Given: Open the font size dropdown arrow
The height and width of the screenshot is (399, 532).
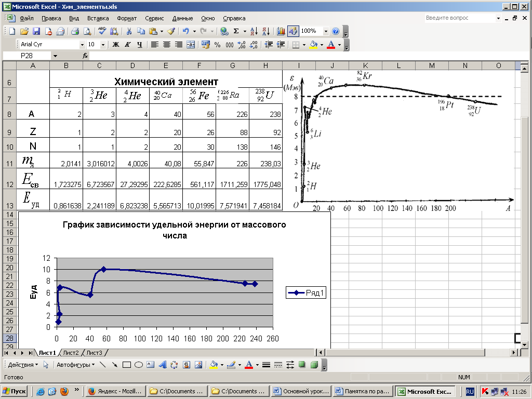Looking at the screenshot, I should click(x=103, y=45).
